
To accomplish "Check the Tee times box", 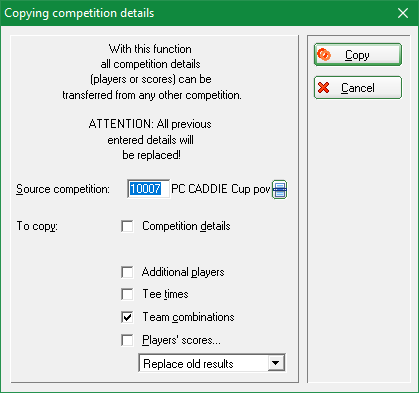I will click(127, 294).
